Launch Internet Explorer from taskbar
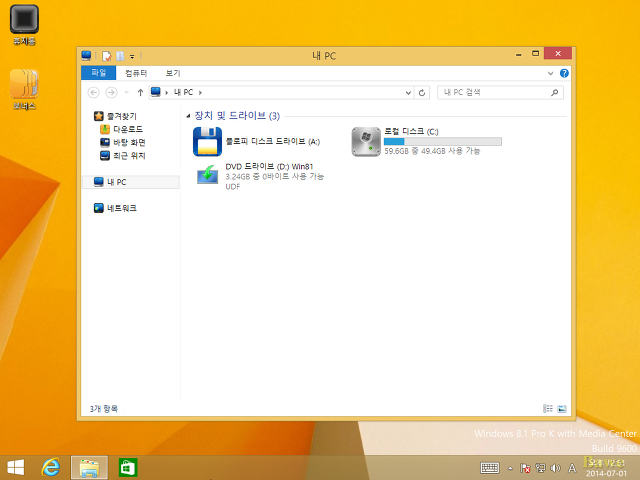 pos(51,467)
